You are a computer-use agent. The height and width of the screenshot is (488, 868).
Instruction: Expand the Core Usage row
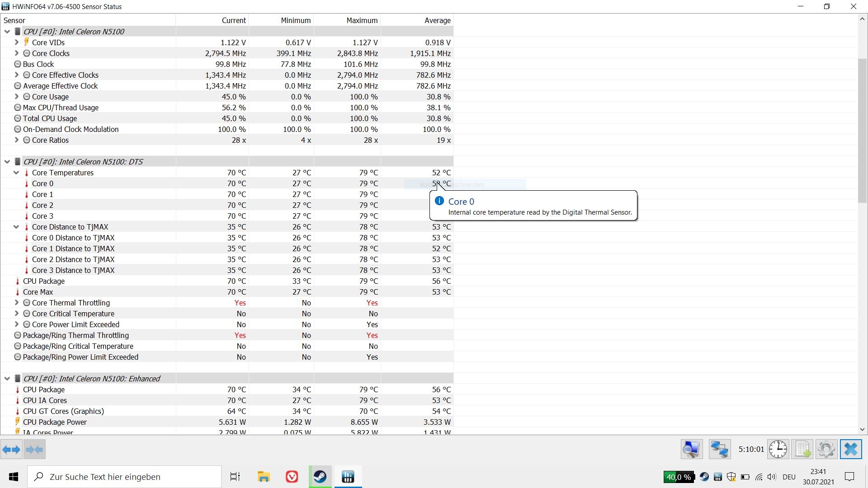(x=16, y=96)
